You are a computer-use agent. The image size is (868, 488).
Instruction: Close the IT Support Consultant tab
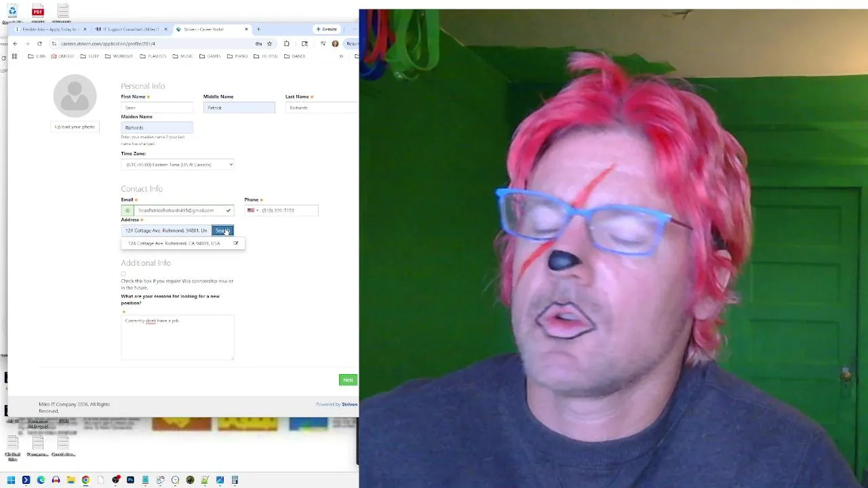165,29
